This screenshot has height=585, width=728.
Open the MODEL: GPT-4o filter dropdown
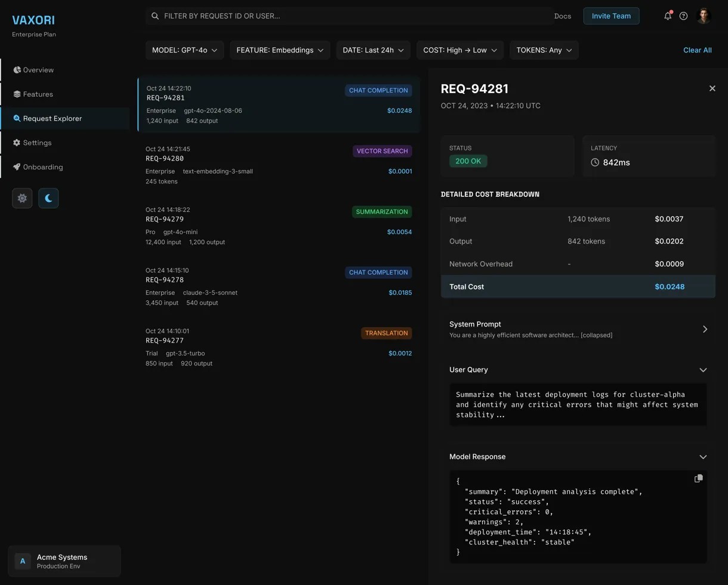184,50
